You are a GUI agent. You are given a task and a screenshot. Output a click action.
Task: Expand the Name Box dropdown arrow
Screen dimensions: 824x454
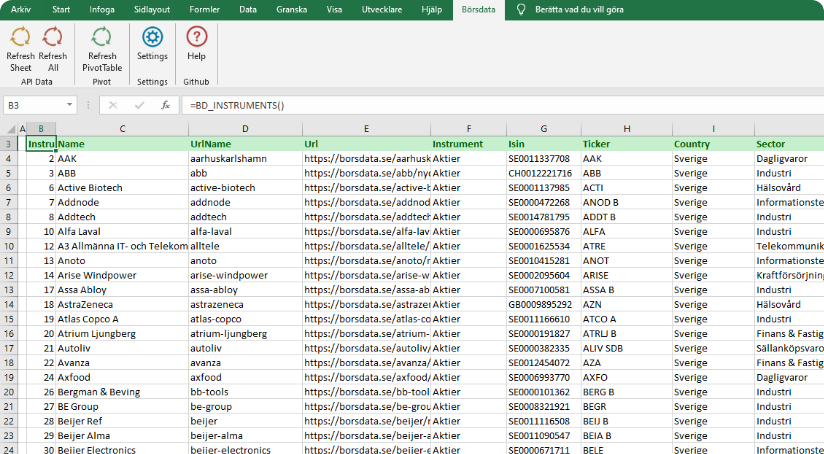coord(69,105)
